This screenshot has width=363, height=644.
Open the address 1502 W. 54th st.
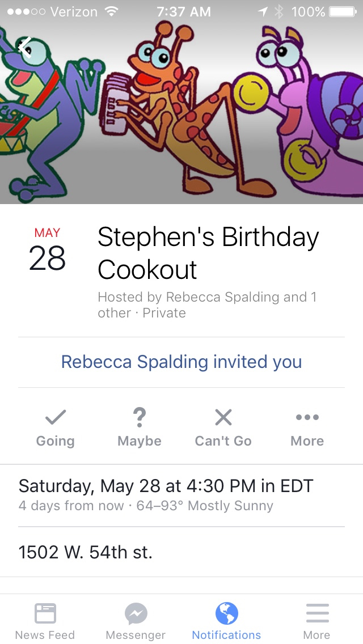[x=86, y=552]
